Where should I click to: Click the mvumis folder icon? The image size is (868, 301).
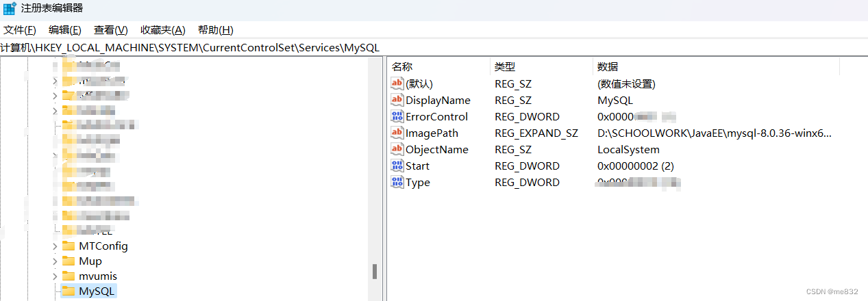pyautogui.click(x=68, y=276)
